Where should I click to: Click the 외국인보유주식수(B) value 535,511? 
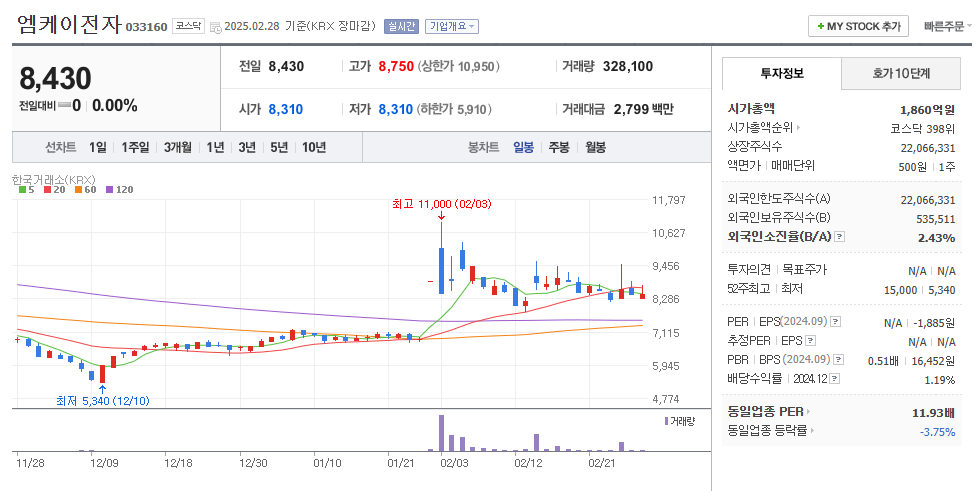936,219
